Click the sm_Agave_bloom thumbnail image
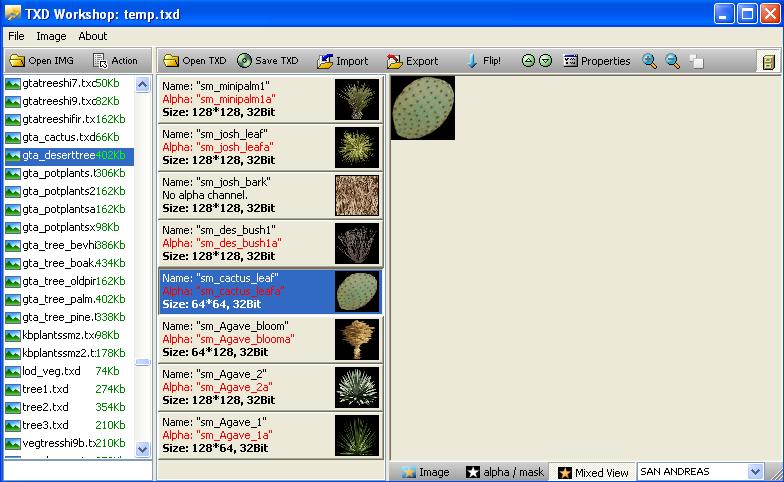This screenshot has height=482, width=784. (x=357, y=339)
